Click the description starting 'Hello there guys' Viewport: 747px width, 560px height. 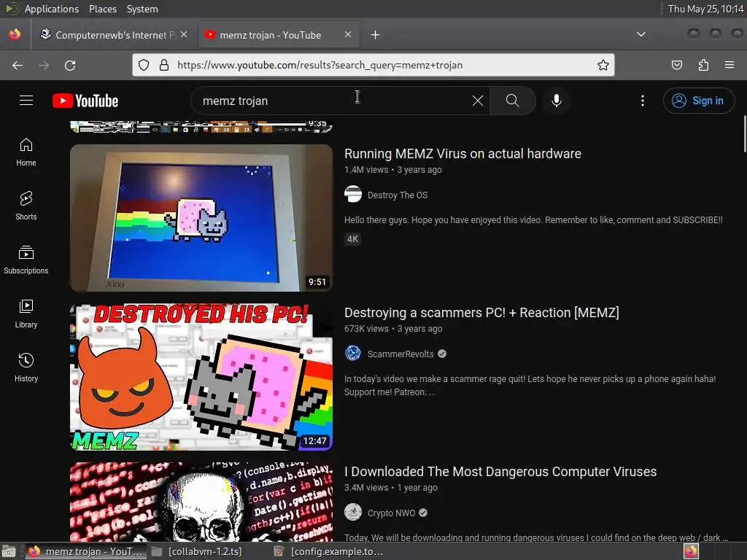533,220
